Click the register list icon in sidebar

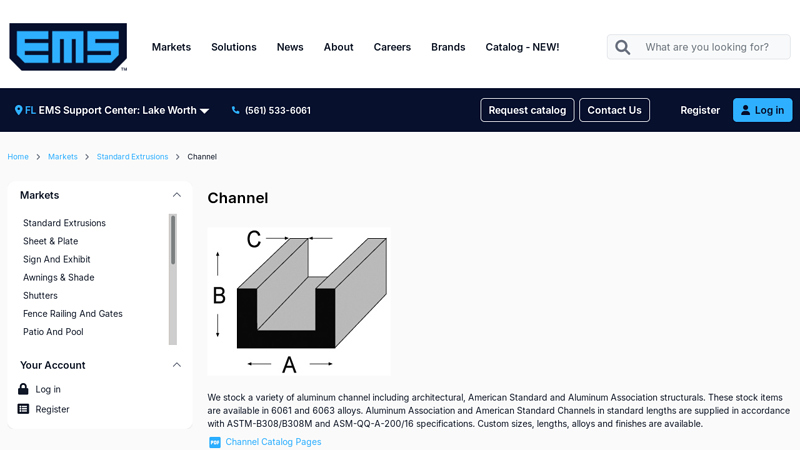tap(23, 409)
